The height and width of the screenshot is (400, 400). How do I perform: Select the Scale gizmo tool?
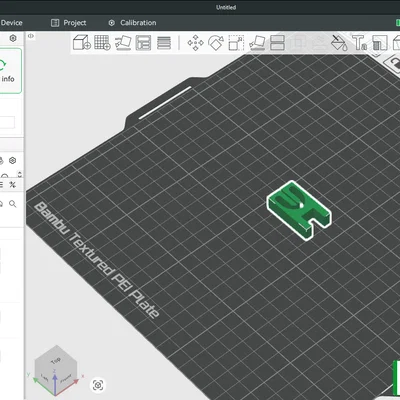coord(236,43)
